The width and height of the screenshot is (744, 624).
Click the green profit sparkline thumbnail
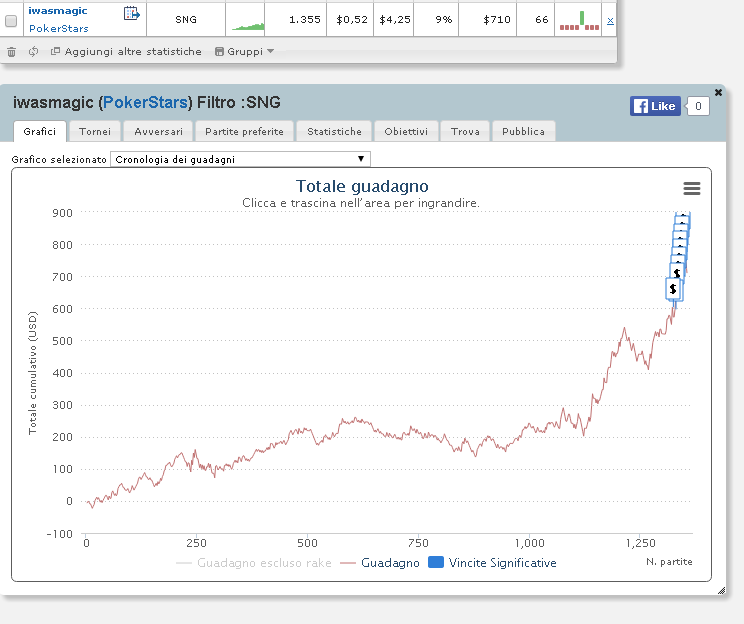point(248,27)
